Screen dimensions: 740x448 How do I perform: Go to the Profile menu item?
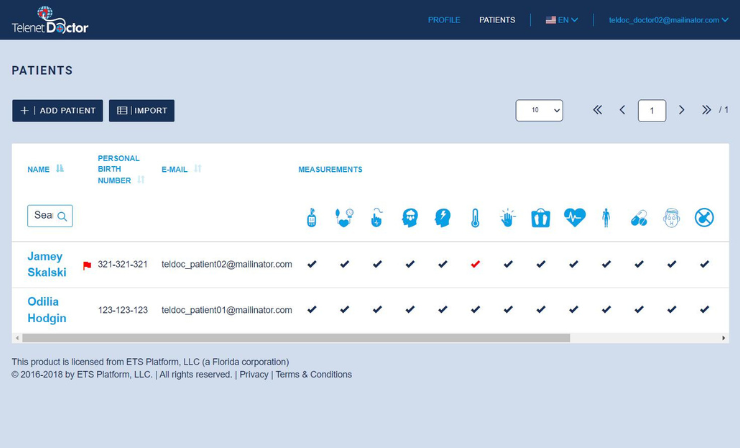point(444,20)
